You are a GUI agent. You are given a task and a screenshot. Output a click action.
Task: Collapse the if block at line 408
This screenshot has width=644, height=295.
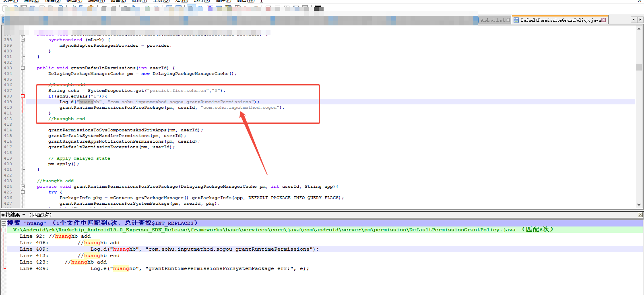point(23,96)
